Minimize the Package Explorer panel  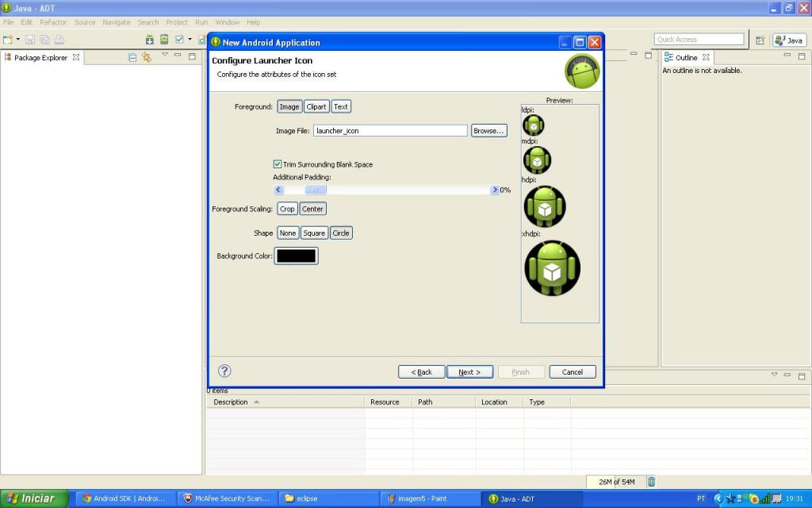pyautogui.click(x=178, y=55)
